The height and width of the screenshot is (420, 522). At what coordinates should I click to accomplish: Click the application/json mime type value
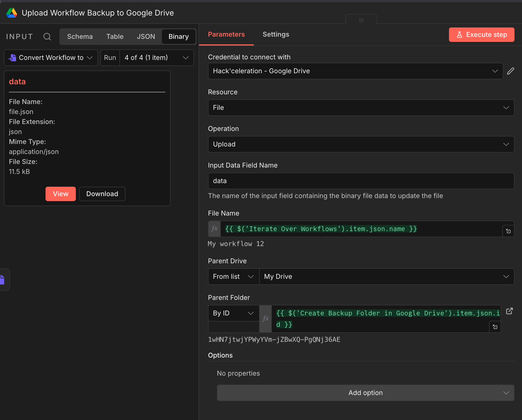[34, 152]
